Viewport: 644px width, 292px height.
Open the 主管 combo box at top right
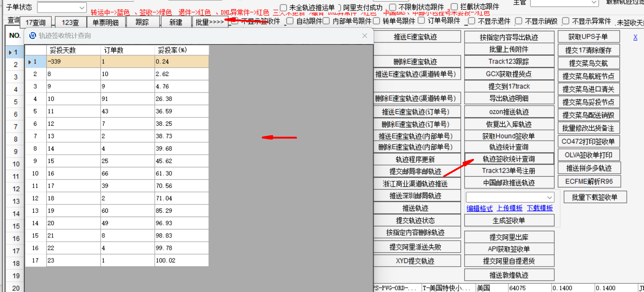tap(594, 2)
